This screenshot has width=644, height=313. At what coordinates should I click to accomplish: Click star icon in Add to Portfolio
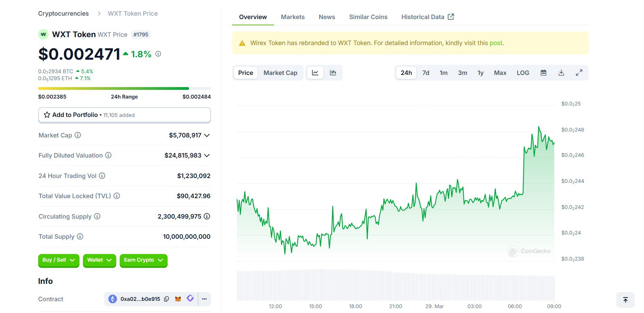(47, 115)
